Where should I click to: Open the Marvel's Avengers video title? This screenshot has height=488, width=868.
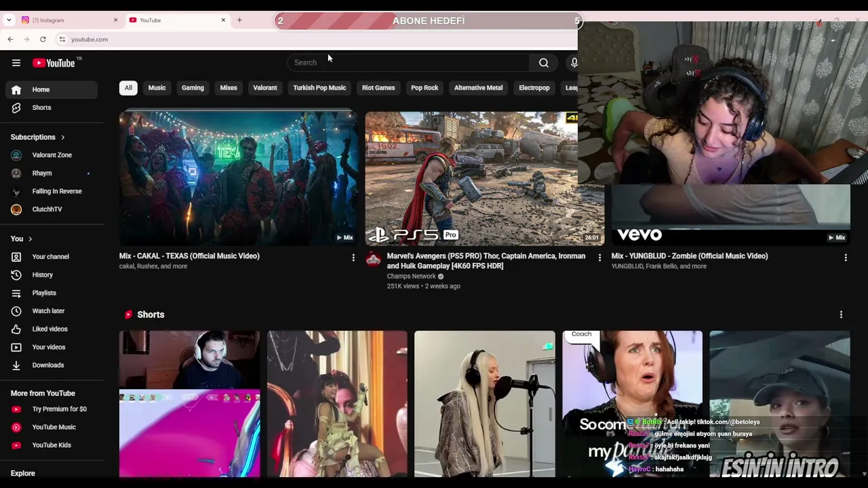[486, 261]
